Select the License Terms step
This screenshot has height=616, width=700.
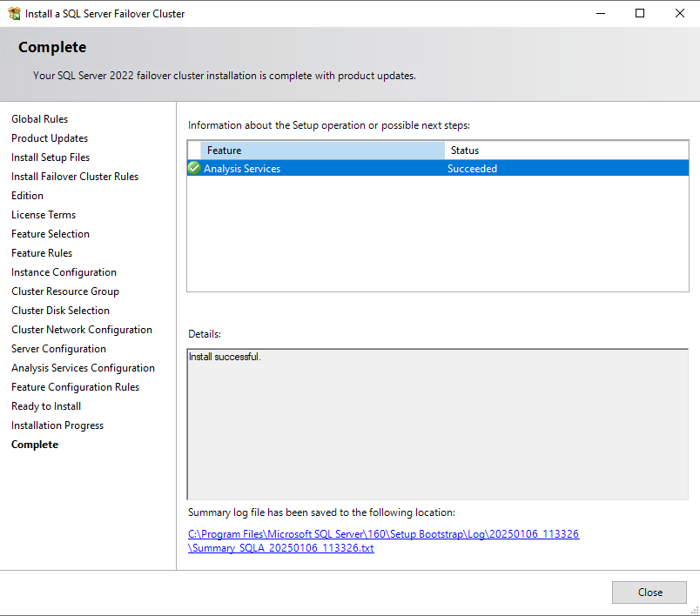pyautogui.click(x=44, y=215)
